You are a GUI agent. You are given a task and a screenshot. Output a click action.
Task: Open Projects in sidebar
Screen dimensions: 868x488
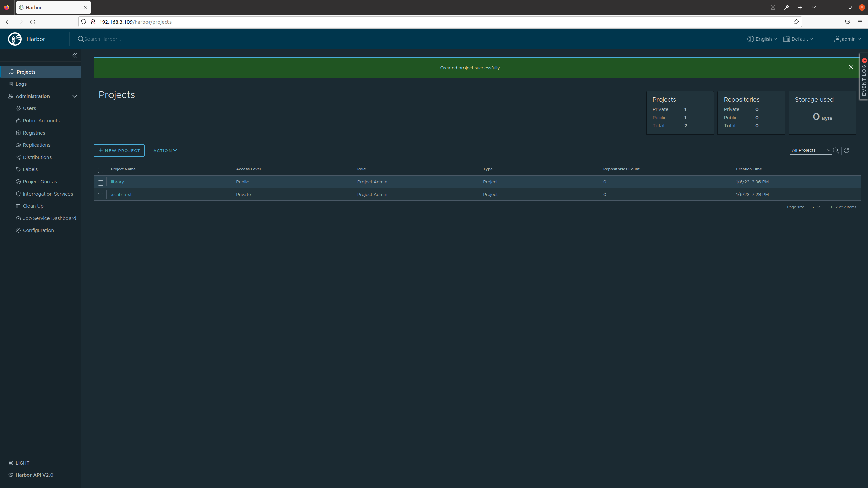coord(41,72)
